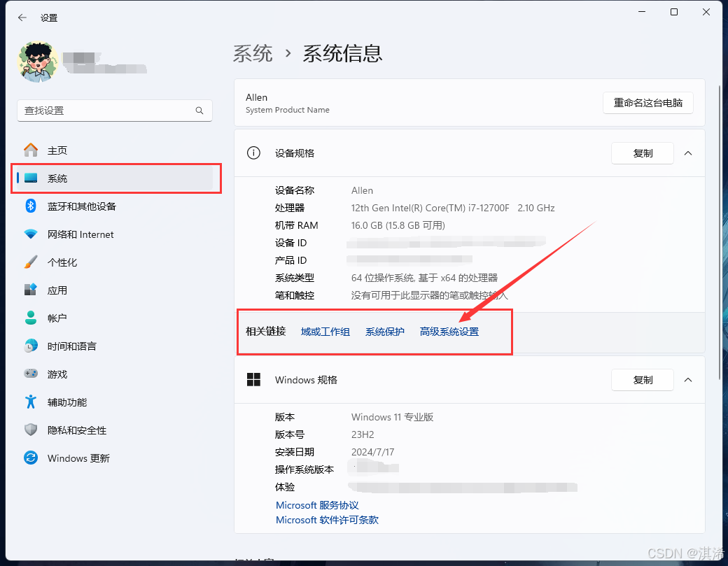The width and height of the screenshot is (728, 566).
Task: Click 64 位操作系统 system type value
Action: [424, 278]
